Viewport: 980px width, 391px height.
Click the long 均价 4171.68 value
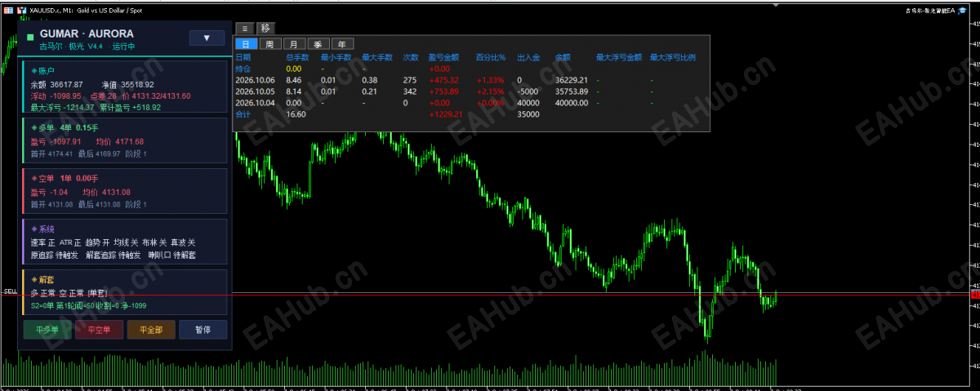pos(119,141)
